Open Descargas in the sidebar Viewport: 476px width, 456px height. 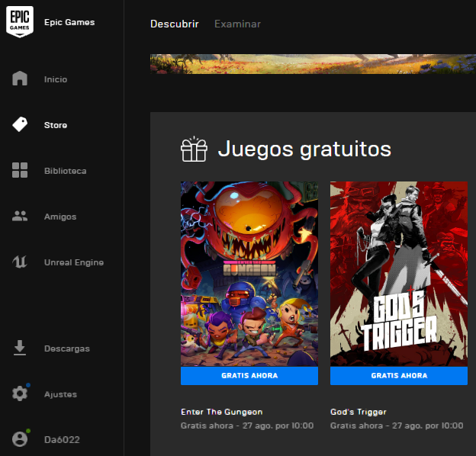(x=67, y=348)
